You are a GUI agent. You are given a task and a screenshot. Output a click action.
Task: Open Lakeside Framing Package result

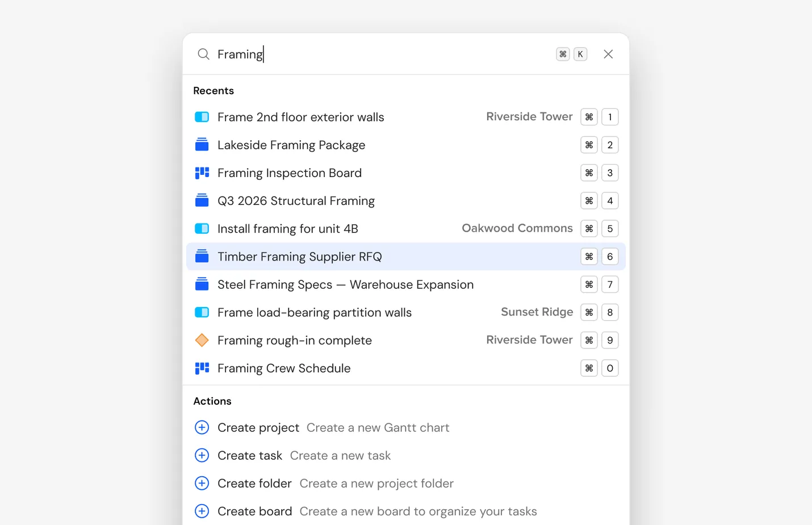[x=406, y=145]
